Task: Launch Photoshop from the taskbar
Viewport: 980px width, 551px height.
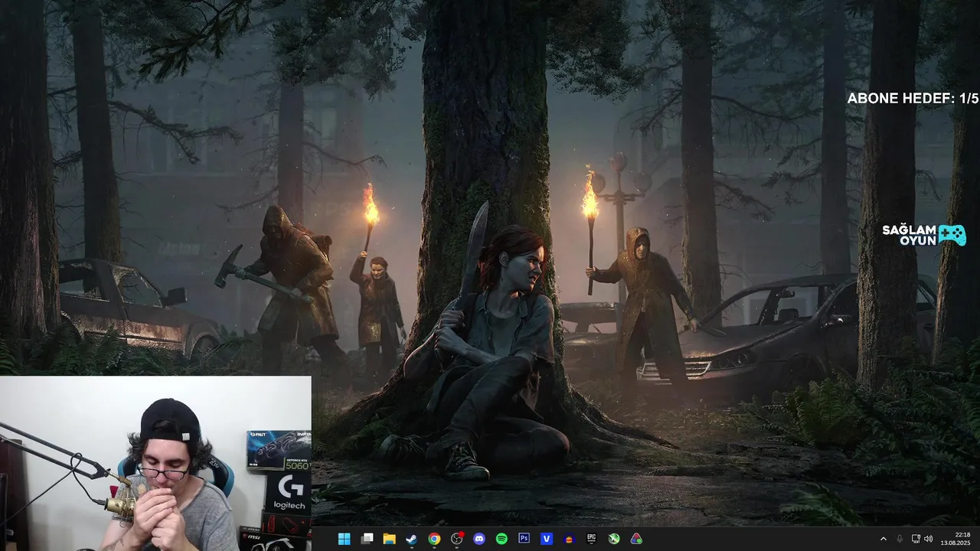Action: click(x=524, y=539)
